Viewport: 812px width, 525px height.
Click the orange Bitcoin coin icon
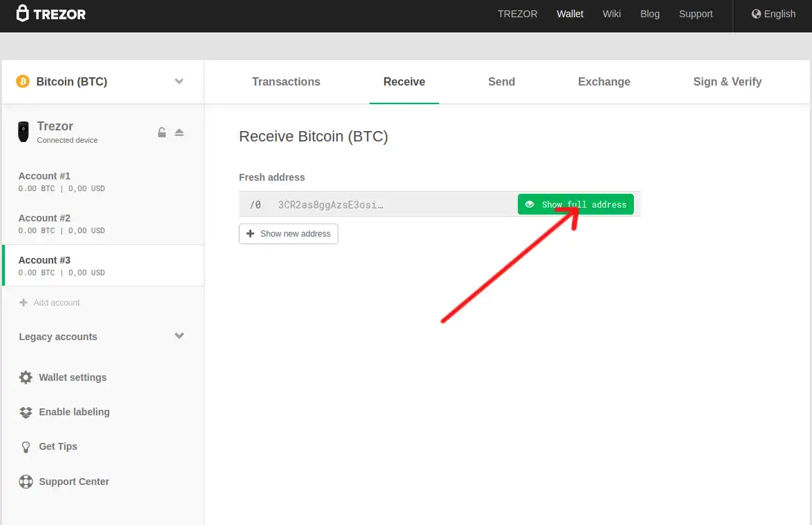point(23,81)
